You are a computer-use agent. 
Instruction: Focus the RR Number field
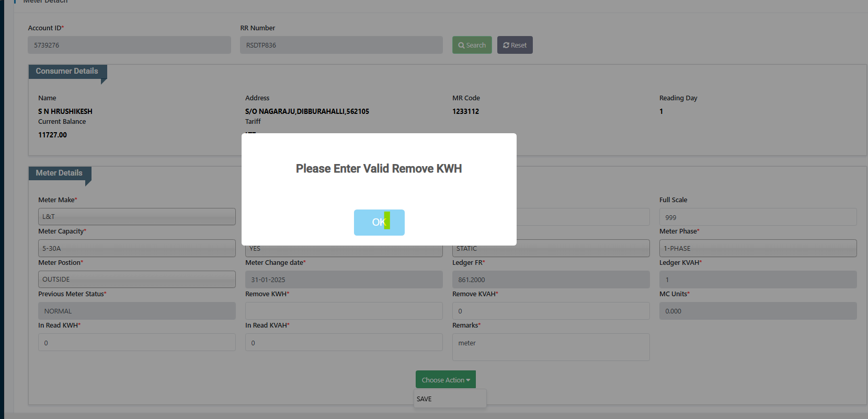click(341, 45)
